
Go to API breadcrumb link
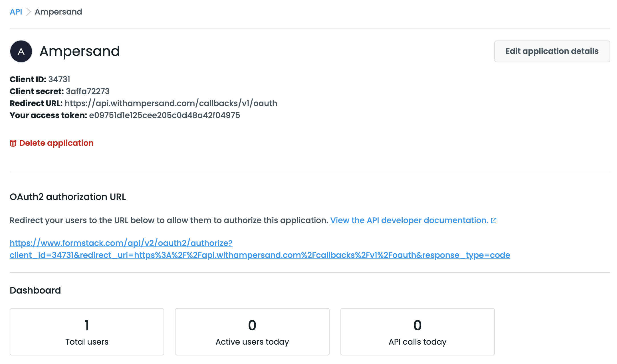click(x=16, y=12)
